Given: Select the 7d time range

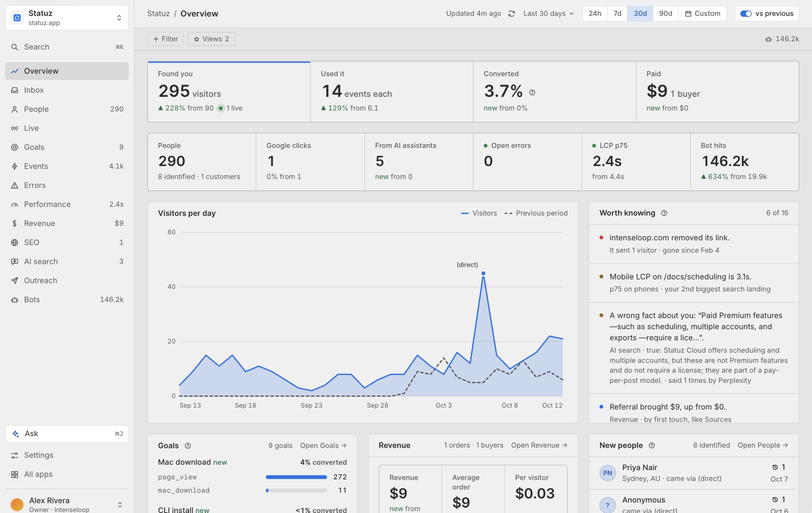Looking at the screenshot, I should (617, 14).
